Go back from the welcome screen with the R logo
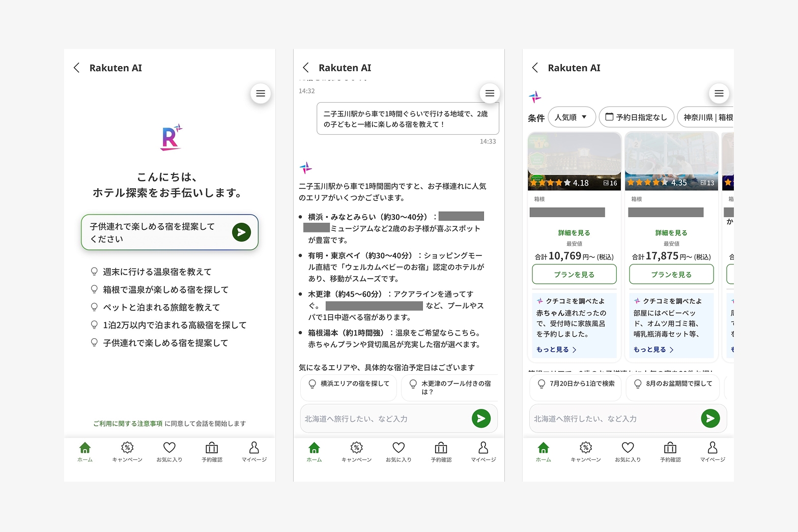798x532 pixels. [76, 68]
